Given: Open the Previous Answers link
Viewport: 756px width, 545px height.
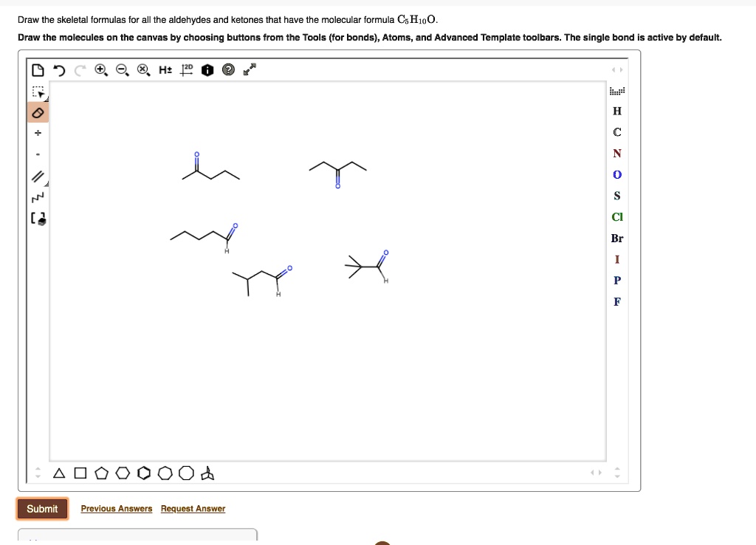Looking at the screenshot, I should (x=116, y=508).
